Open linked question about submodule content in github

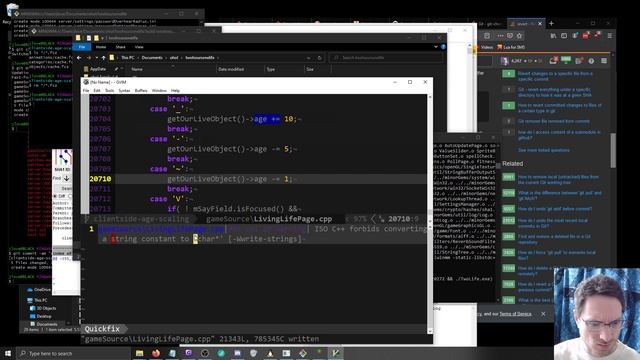coord(559,135)
